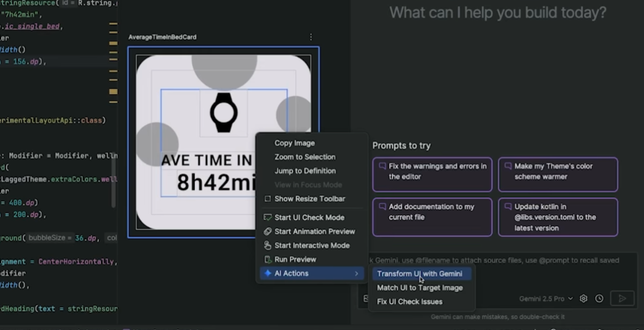644x330 pixels.
Task: Click the Start UI Check Mode icon
Action: click(x=268, y=218)
